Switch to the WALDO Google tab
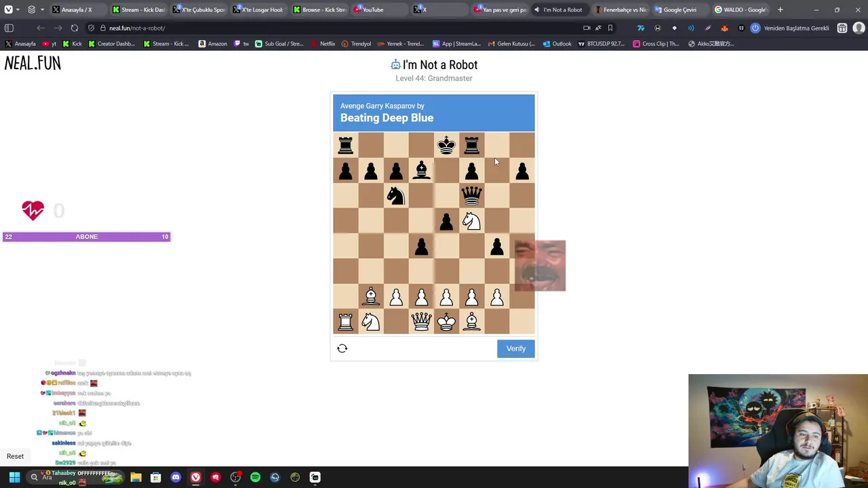Viewport: 868px width, 488px height. coord(741,9)
